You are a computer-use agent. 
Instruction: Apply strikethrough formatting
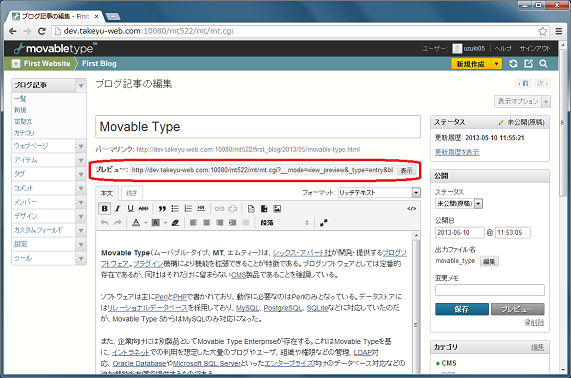(x=143, y=209)
